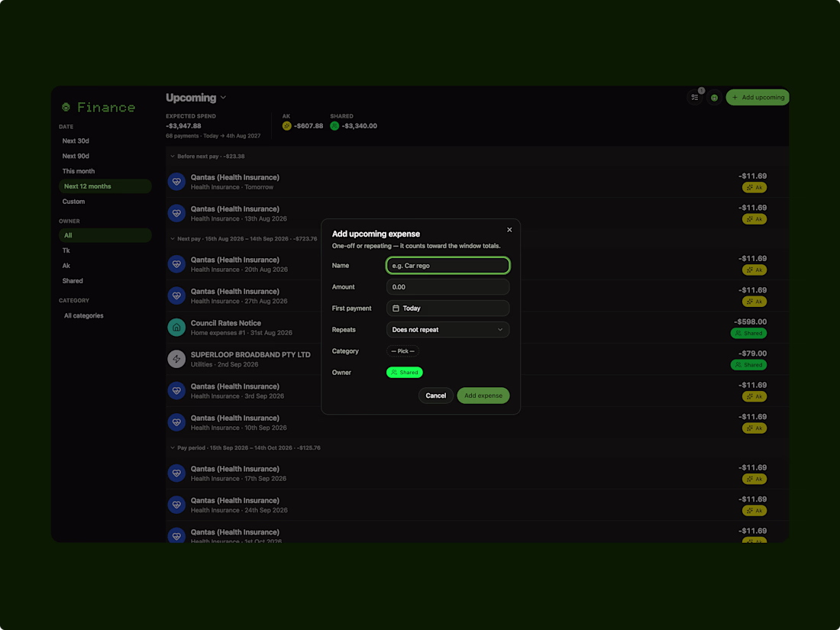Open the Repeats dropdown

point(447,329)
